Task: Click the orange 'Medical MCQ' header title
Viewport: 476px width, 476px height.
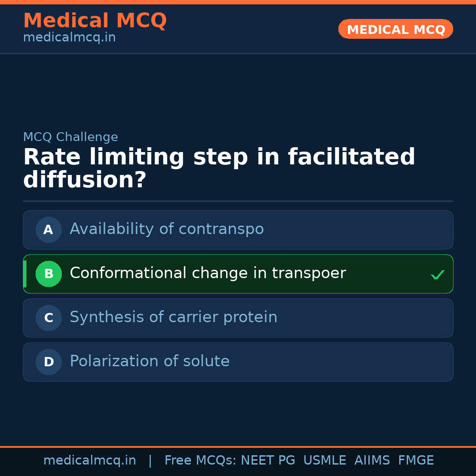Action: coord(95,21)
